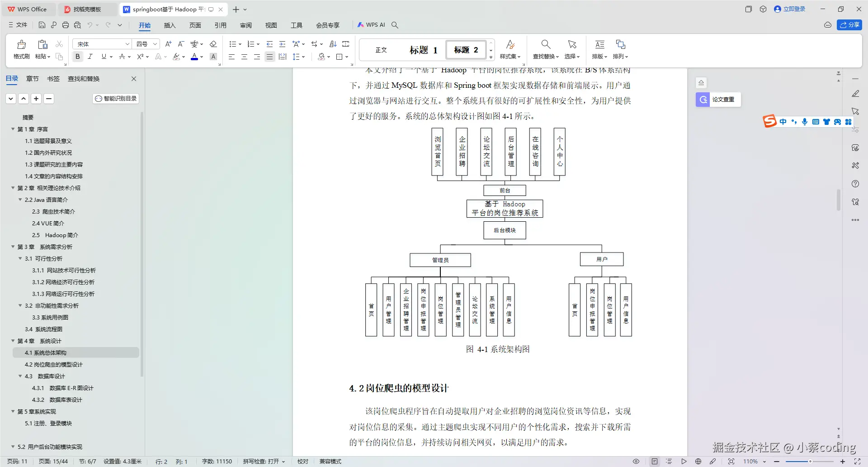Open the Arrange (排列) tool
The height and width of the screenshot is (467, 868).
pyautogui.click(x=621, y=44)
